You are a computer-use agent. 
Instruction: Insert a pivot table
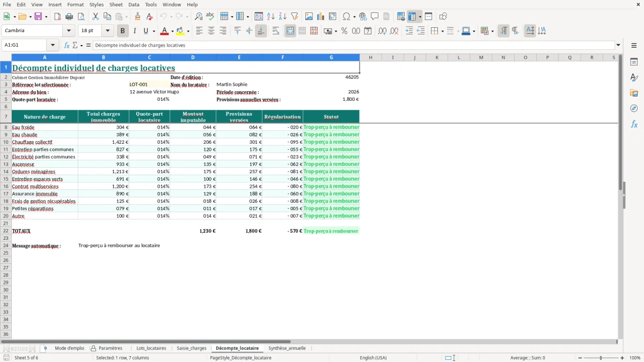[x=333, y=17]
